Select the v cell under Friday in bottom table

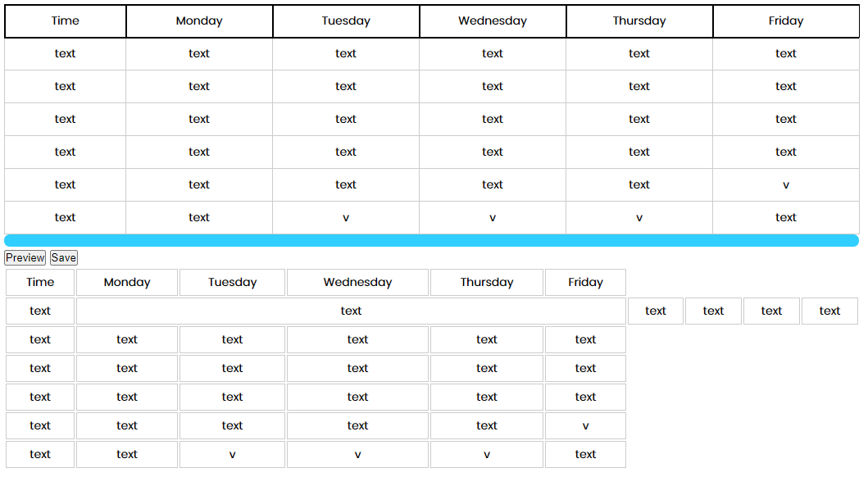[x=585, y=425]
